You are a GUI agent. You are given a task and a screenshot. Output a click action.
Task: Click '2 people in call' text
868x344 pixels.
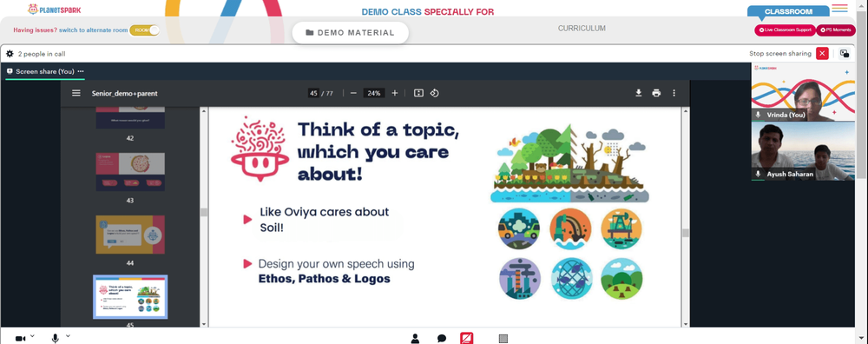(42, 54)
